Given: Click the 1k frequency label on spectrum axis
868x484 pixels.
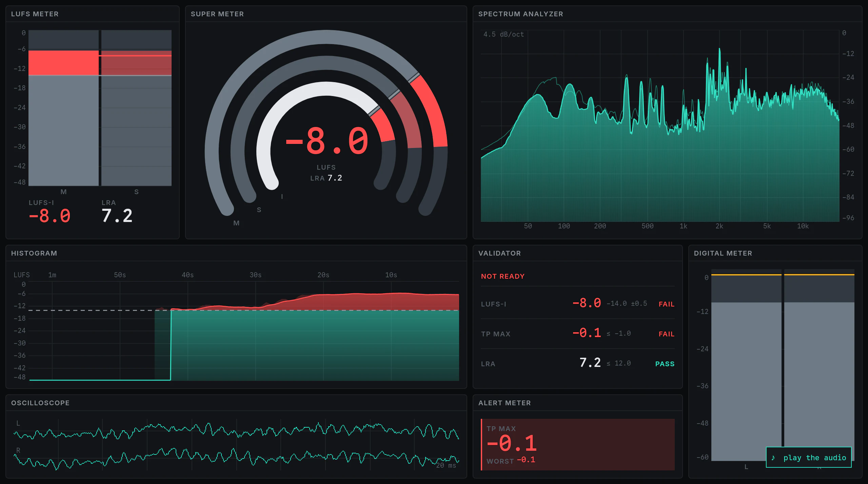Looking at the screenshot, I should 684,226.
